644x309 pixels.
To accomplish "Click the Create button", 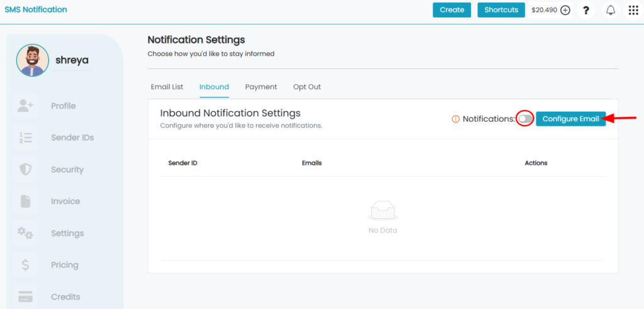I will point(452,10).
